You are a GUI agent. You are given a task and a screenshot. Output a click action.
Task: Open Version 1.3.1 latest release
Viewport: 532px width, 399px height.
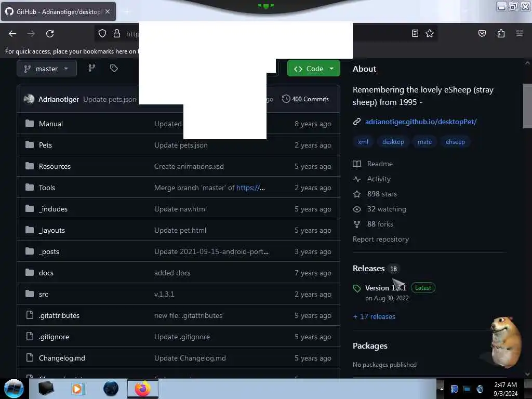[385, 288]
